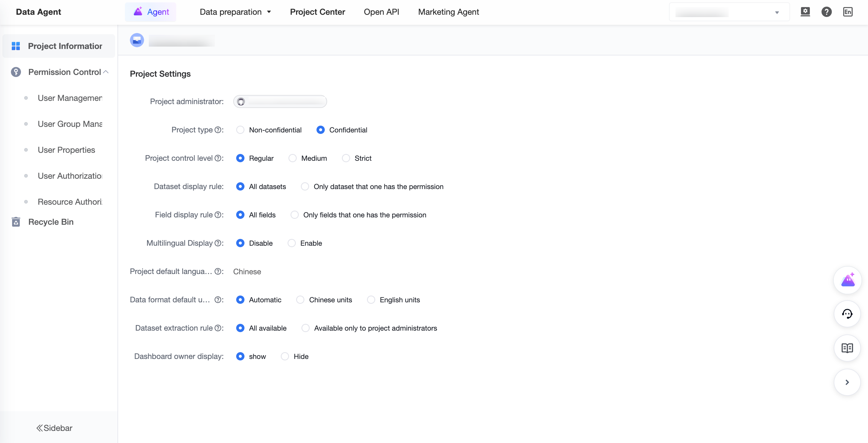Set project control level to Strict
Screen dimensions: 868x443
coord(357,158)
